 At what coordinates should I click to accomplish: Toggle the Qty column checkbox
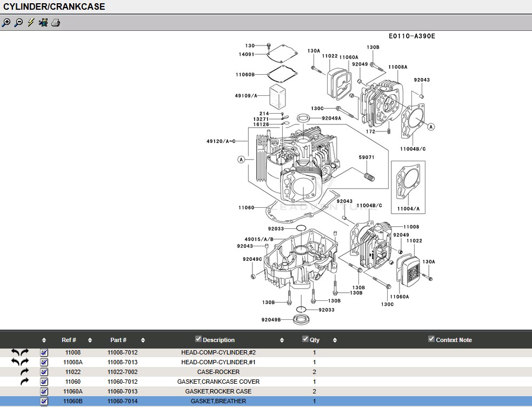(305, 339)
